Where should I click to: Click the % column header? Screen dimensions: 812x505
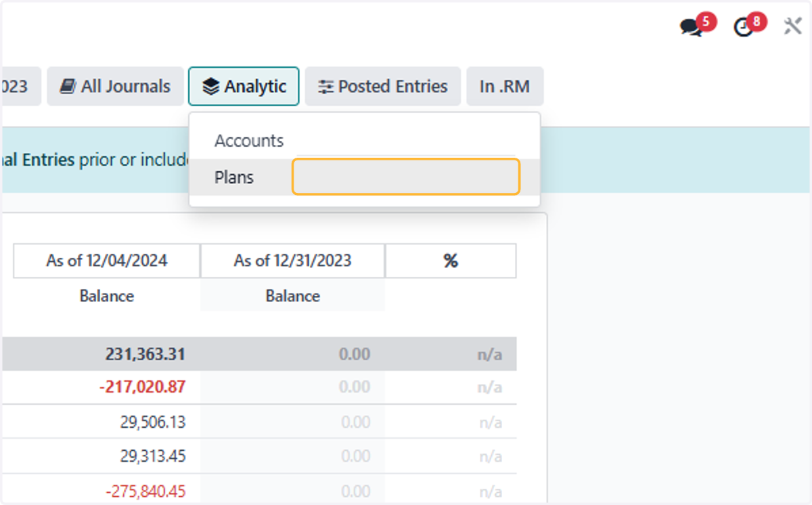[x=451, y=261]
